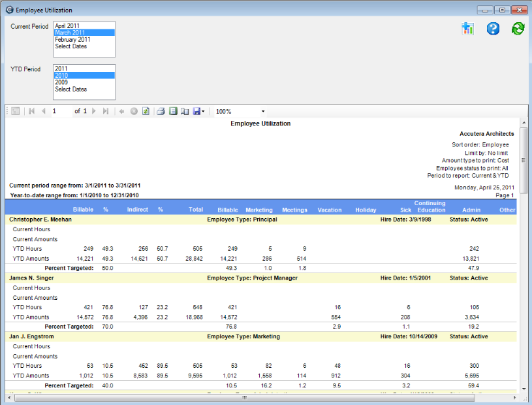Select 2011 in YTD Period list
This screenshot has width=532, height=405.
pos(61,69)
